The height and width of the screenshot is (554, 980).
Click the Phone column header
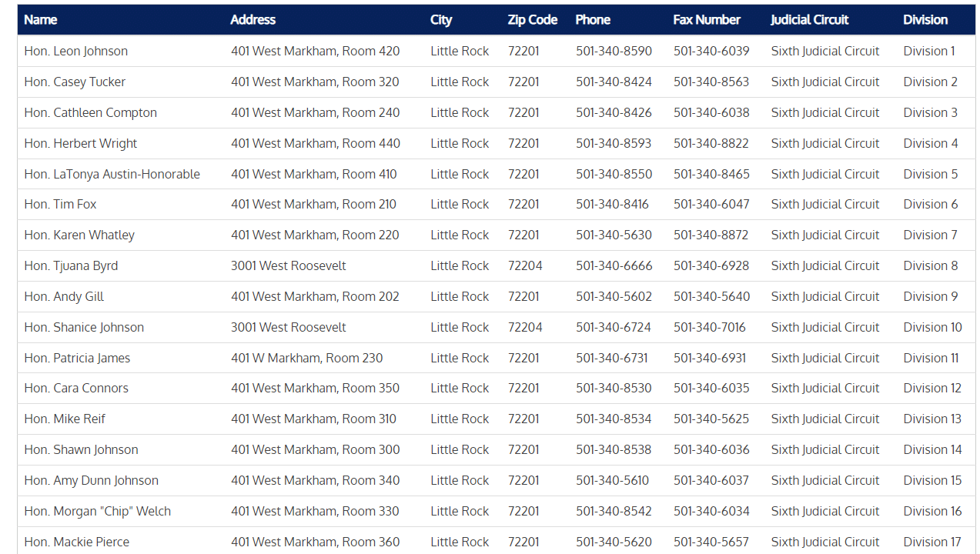(x=593, y=20)
